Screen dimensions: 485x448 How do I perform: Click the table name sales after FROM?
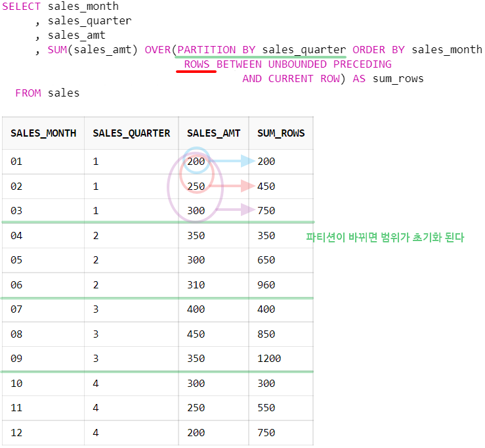click(x=64, y=93)
